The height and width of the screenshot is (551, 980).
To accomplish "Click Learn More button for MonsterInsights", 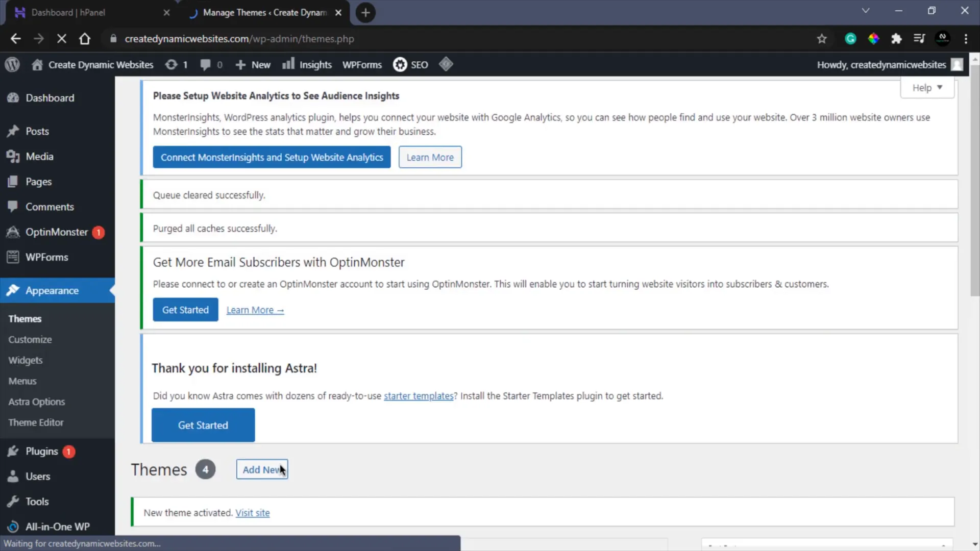I will 430,157.
